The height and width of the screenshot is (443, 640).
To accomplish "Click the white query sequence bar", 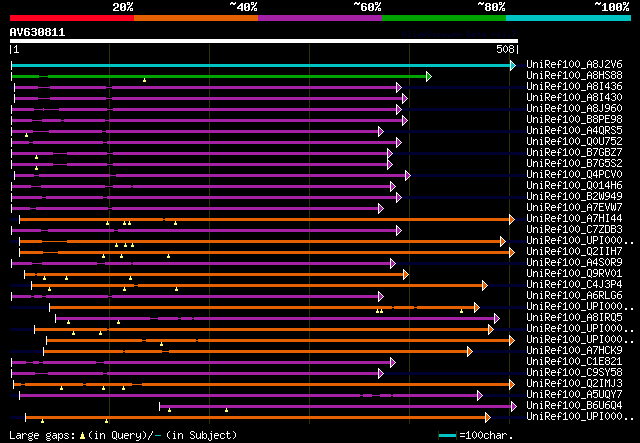I will pyautogui.click(x=264, y=41).
